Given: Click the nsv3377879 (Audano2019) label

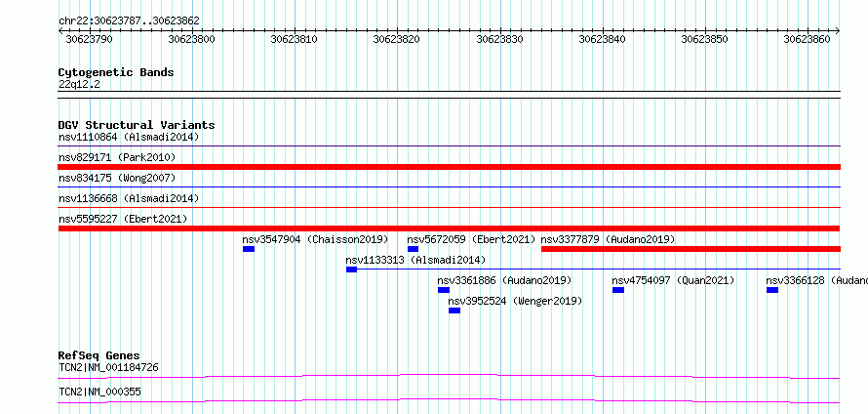Looking at the screenshot, I should point(608,239).
